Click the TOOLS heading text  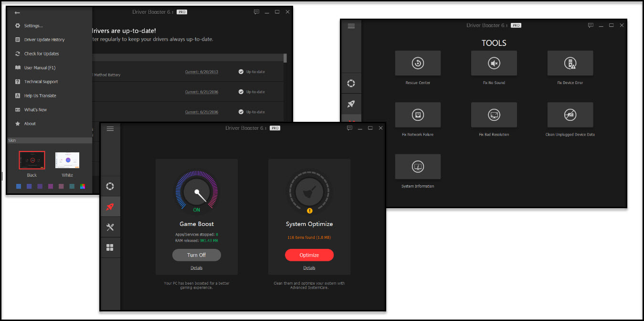[494, 43]
